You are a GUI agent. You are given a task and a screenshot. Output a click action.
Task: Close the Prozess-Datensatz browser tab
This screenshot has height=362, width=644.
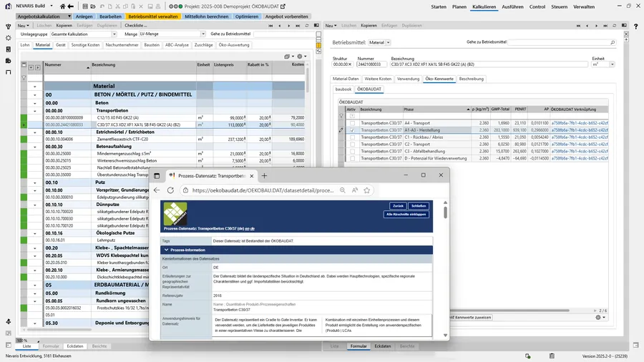click(251, 176)
